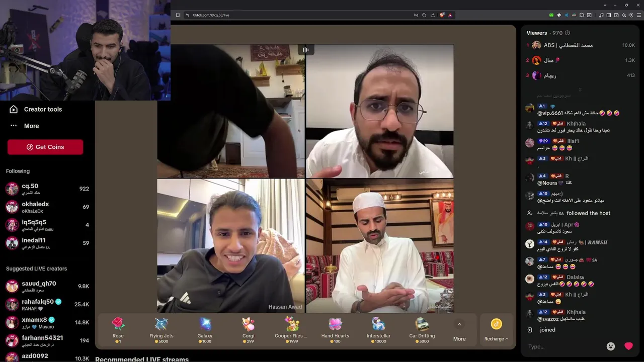Open iq5q5q5 live stream

(x=47, y=225)
